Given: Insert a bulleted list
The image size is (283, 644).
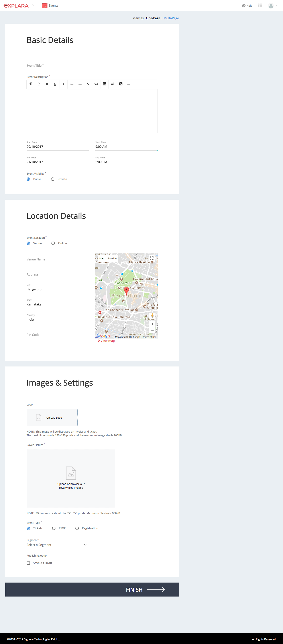Looking at the screenshot, I should (80, 84).
